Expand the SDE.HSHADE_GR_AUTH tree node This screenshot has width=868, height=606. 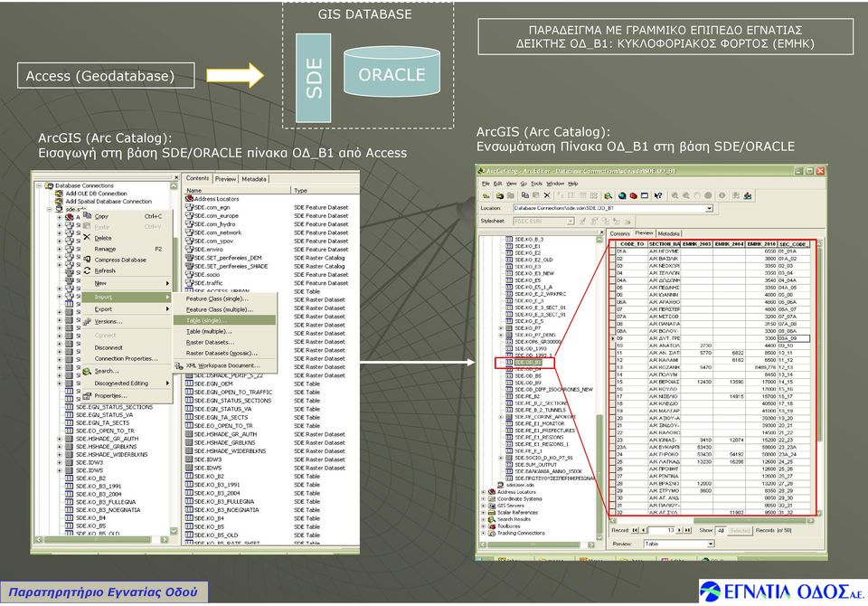[x=60, y=439]
